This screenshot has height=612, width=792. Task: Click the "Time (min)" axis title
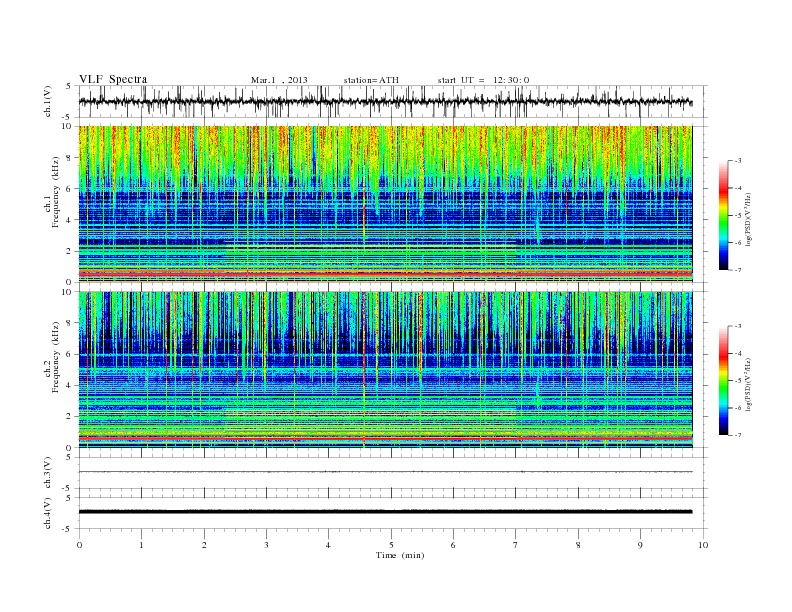tap(400, 555)
